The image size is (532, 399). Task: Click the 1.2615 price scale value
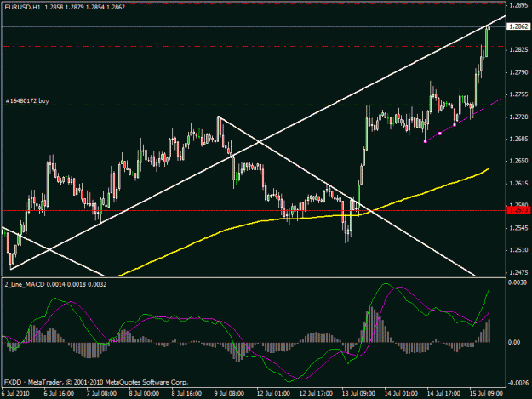(x=519, y=184)
